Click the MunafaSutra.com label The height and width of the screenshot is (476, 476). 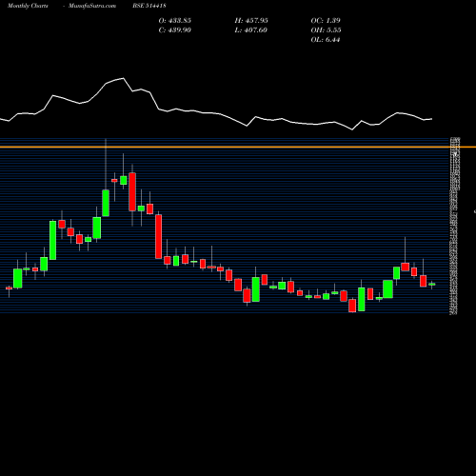[x=92, y=6]
